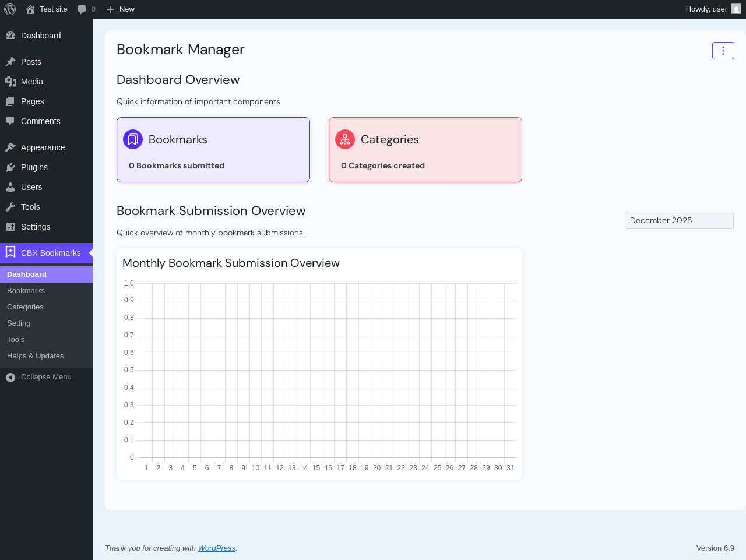The width and height of the screenshot is (746, 560).
Task: Open the Categories submenu item
Action: [x=25, y=307]
